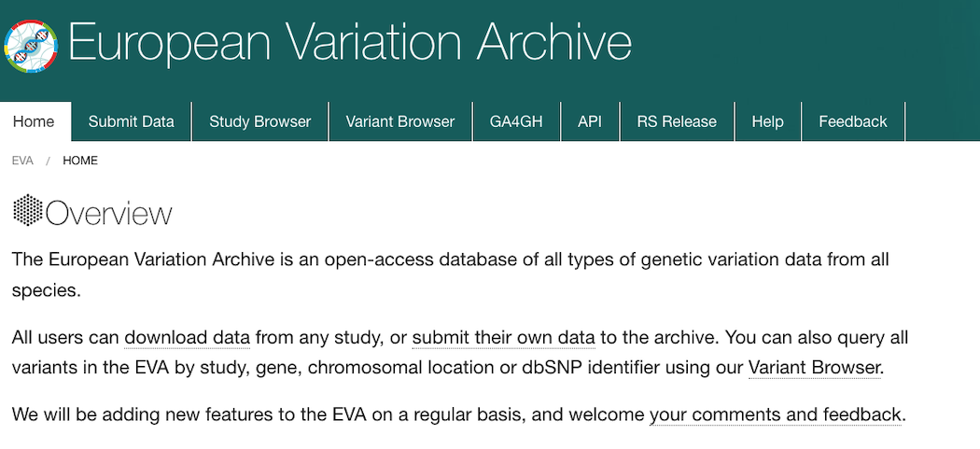
Task: Open the Study Browser tab
Action: [260, 121]
